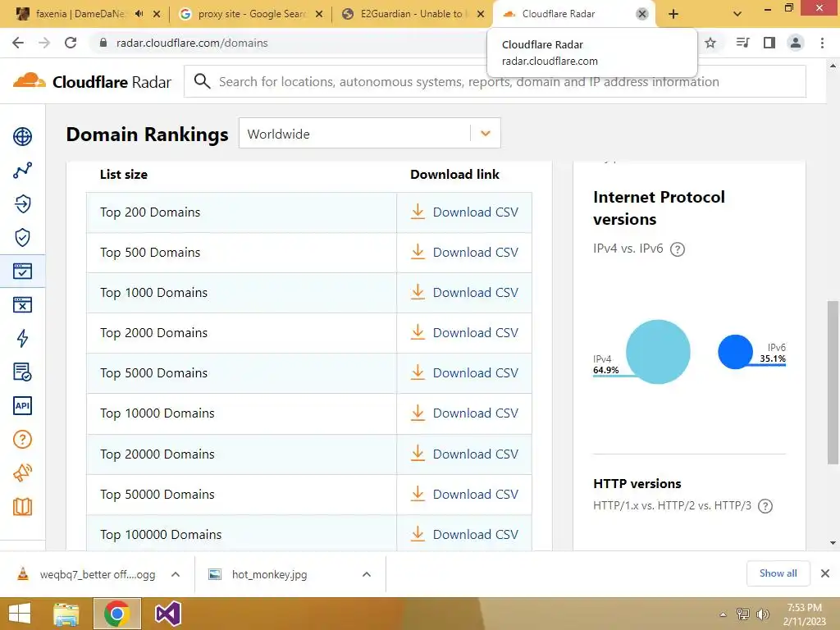
Task: Focus the Radar search input field
Action: tap(495, 81)
